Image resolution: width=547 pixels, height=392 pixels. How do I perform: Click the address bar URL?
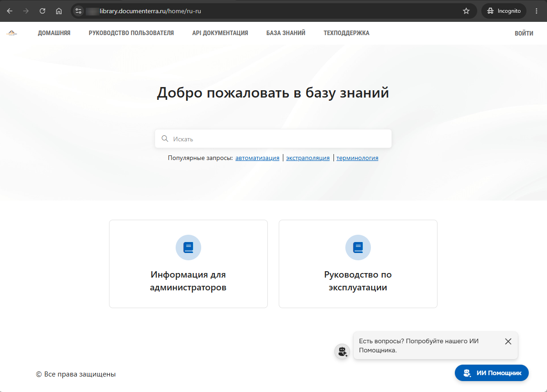[x=150, y=11]
